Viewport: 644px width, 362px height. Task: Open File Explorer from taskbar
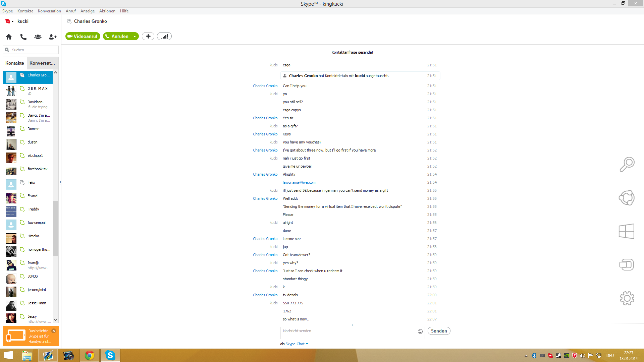click(x=27, y=355)
